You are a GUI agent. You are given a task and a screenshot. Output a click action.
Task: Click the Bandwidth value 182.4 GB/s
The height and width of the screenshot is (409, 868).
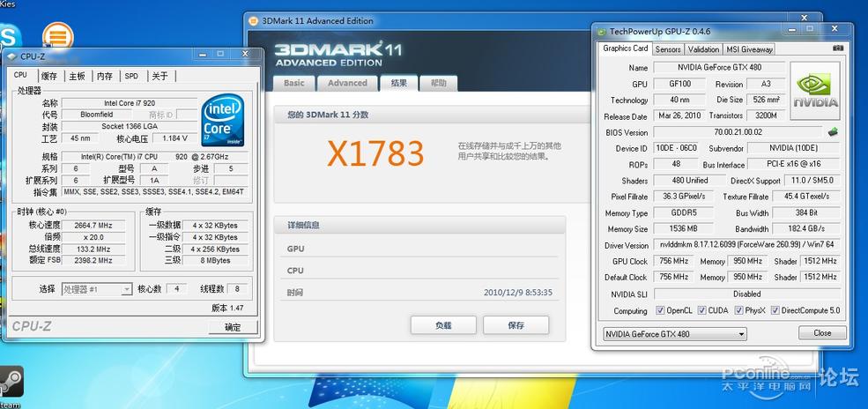806,228
